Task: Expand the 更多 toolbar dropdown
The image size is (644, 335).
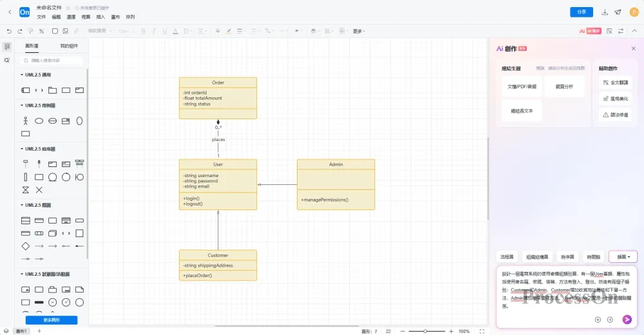Action: (x=359, y=31)
